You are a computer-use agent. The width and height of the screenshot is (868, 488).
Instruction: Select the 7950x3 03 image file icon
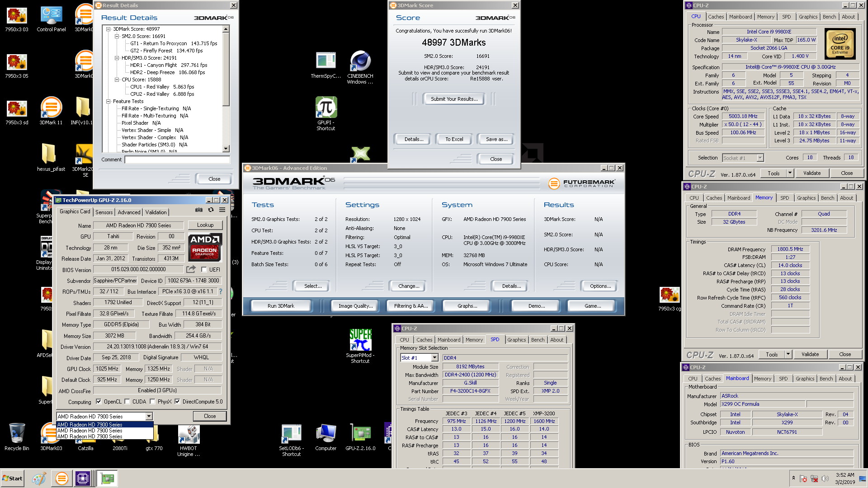[17, 19]
